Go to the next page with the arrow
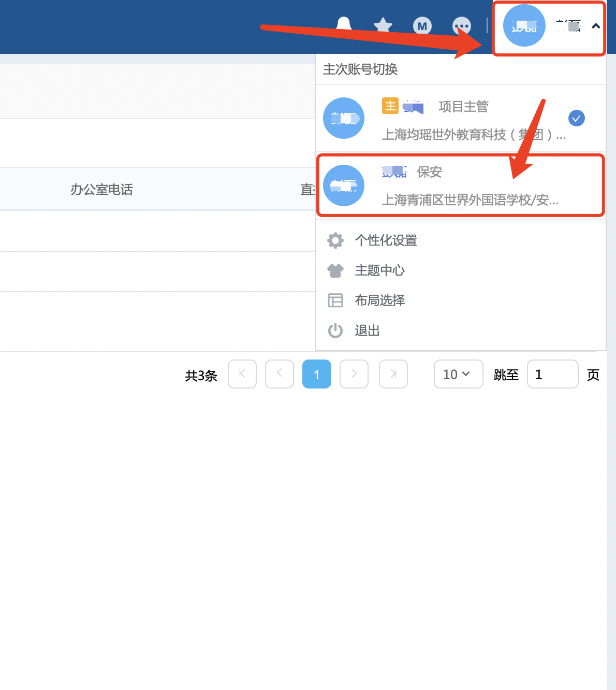 pos(354,374)
